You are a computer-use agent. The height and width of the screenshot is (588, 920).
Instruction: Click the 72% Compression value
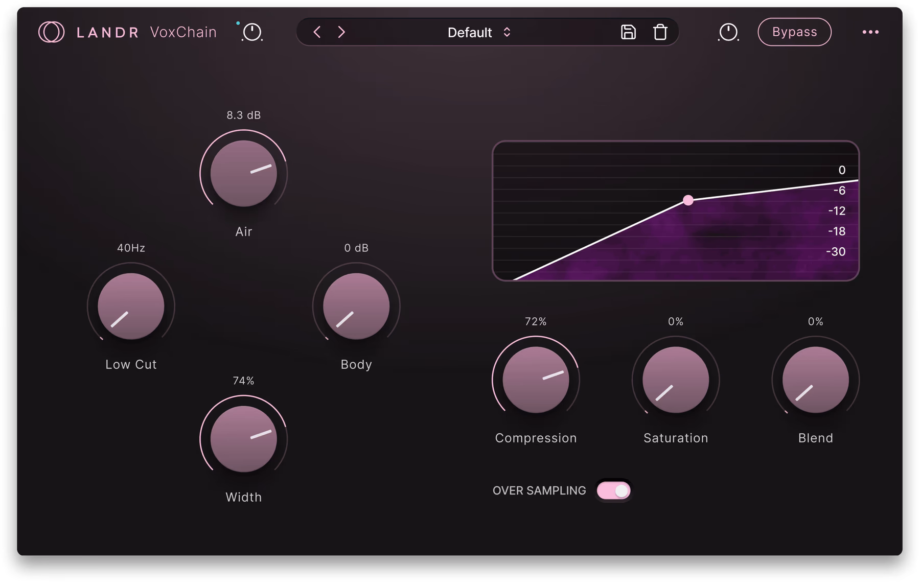point(536,322)
